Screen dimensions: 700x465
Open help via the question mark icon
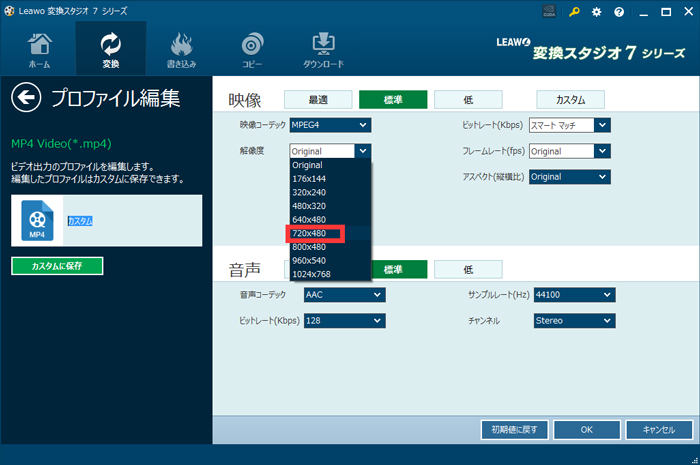click(620, 12)
